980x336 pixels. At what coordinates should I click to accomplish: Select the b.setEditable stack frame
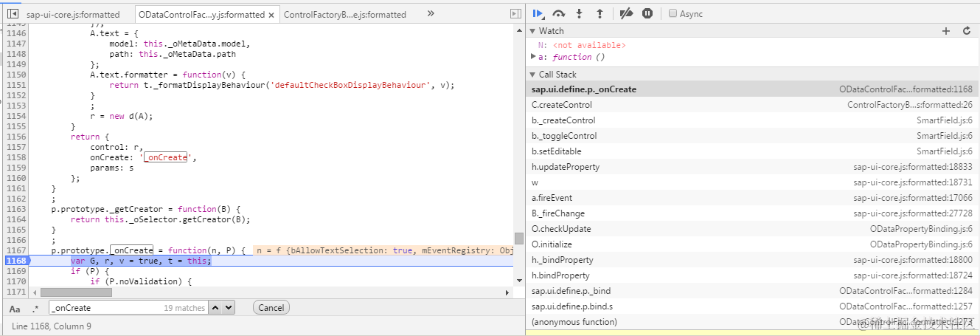click(x=752, y=151)
